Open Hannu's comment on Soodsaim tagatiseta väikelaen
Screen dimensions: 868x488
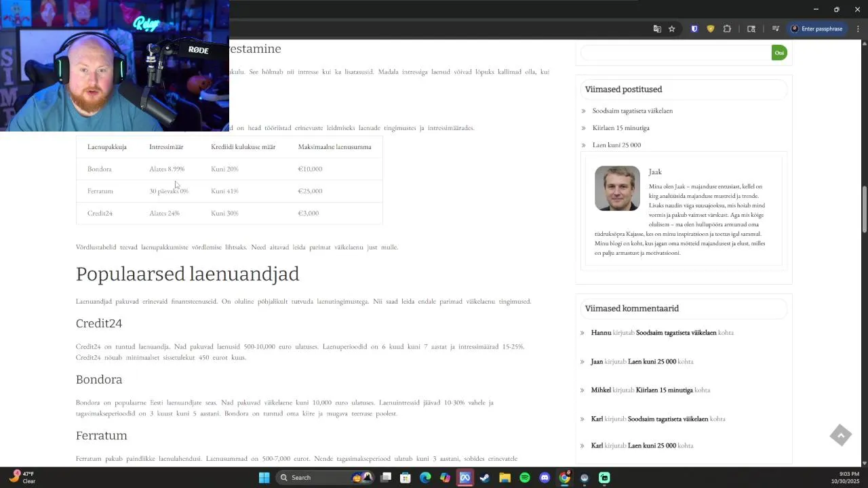pos(675,333)
